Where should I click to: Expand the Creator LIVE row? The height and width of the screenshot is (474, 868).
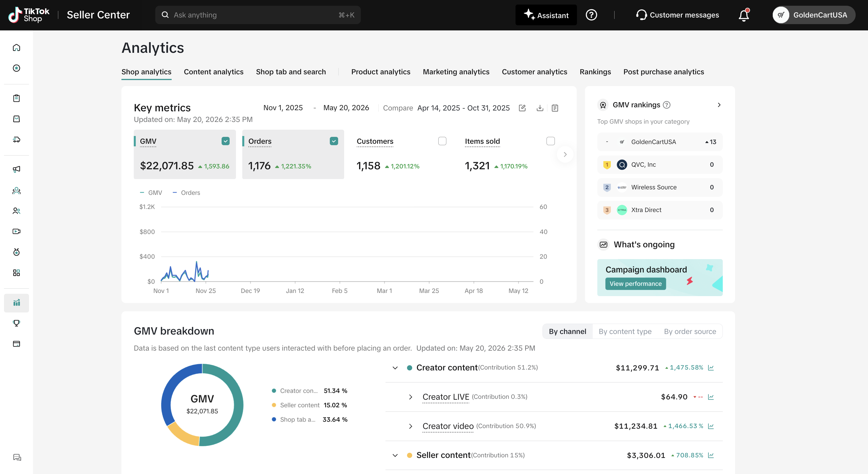point(410,397)
